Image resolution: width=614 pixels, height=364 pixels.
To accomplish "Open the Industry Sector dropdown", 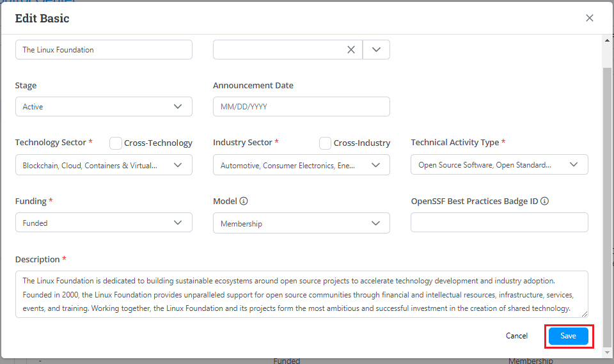I will (301, 166).
